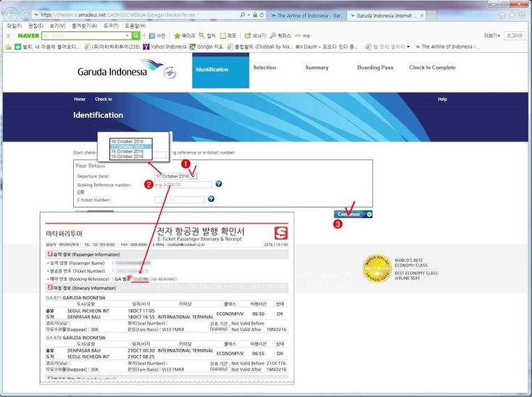
Task: Open the 클럽발리 (Clubbali) favorite
Action: point(260,47)
